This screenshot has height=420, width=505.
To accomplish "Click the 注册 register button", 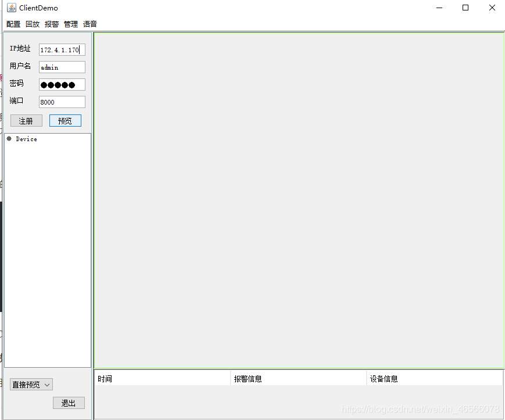I will click(x=26, y=120).
